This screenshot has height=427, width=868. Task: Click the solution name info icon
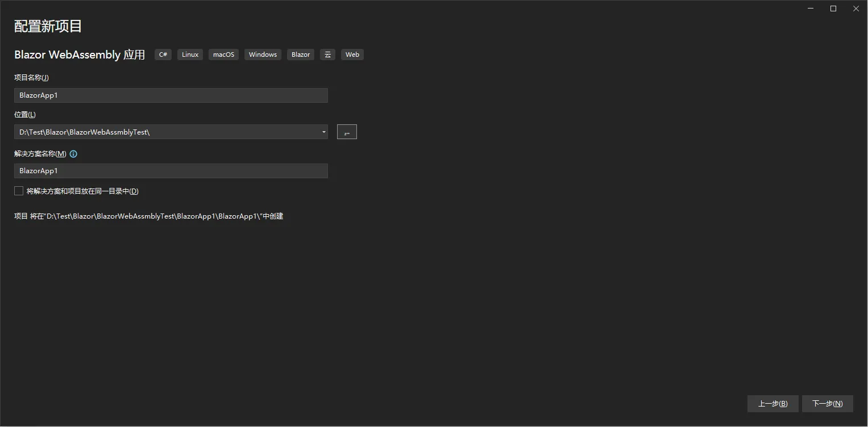coord(73,154)
